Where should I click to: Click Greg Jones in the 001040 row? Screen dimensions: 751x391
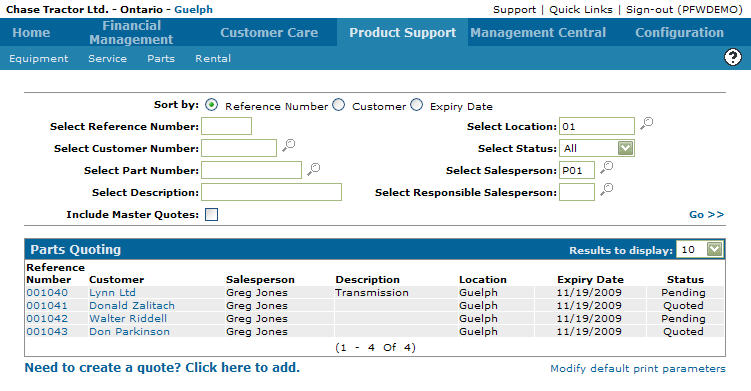point(257,292)
